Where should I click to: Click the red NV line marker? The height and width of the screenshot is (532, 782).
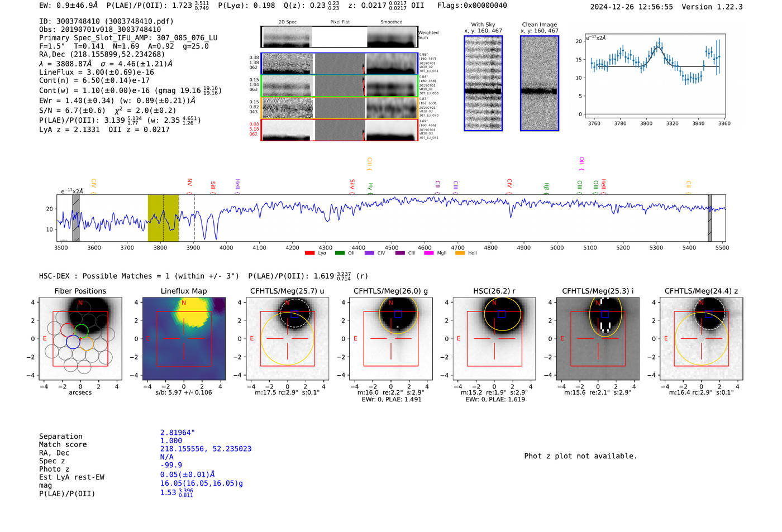point(190,185)
